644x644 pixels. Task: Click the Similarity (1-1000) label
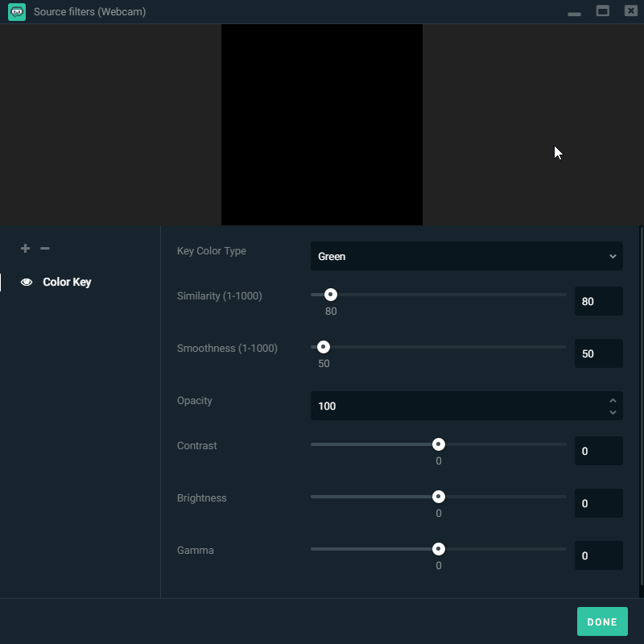click(219, 296)
